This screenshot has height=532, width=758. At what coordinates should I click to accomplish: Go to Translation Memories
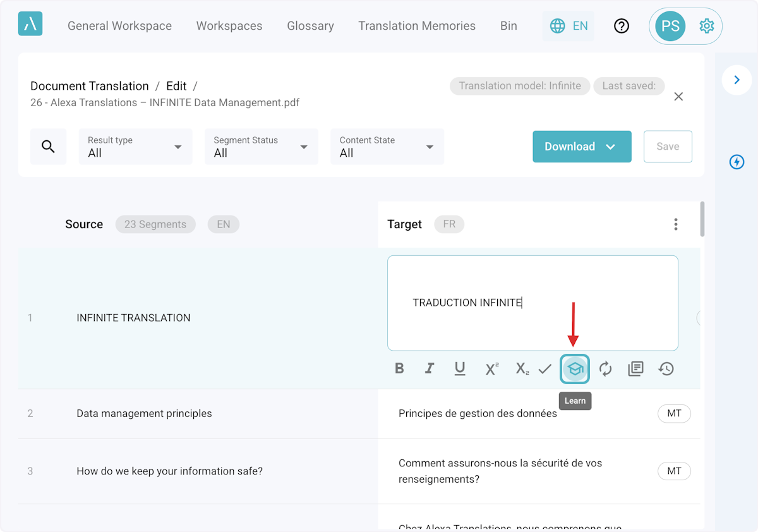click(x=417, y=26)
